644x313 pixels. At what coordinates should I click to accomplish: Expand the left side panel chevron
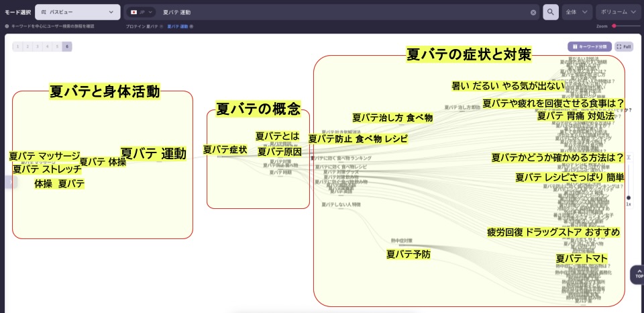(x=11, y=181)
